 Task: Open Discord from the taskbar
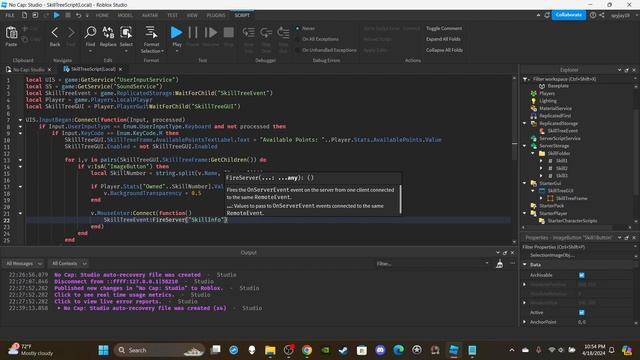[380, 350]
